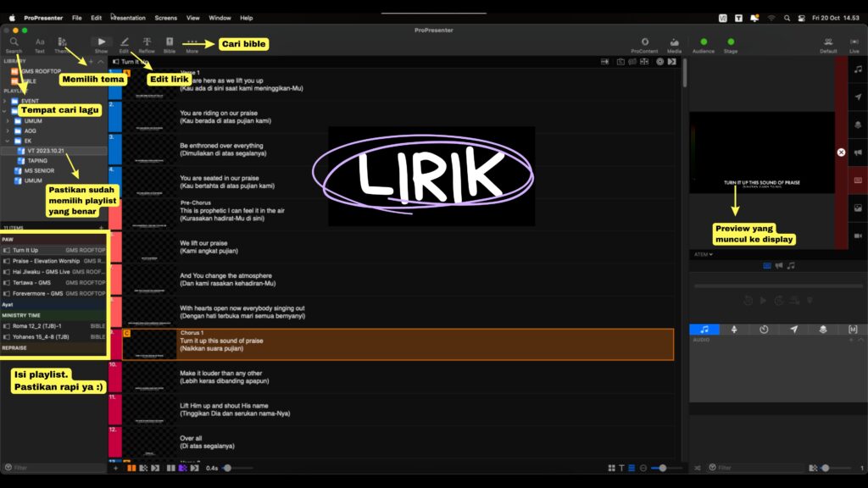The image size is (868, 488).
Task: Toggle the Audience output
Action: coord(704,45)
